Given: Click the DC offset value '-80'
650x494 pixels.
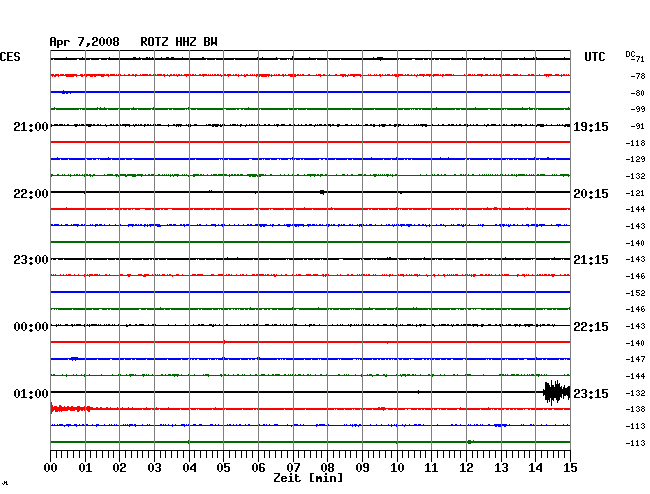Looking at the screenshot, I should click(638, 93).
